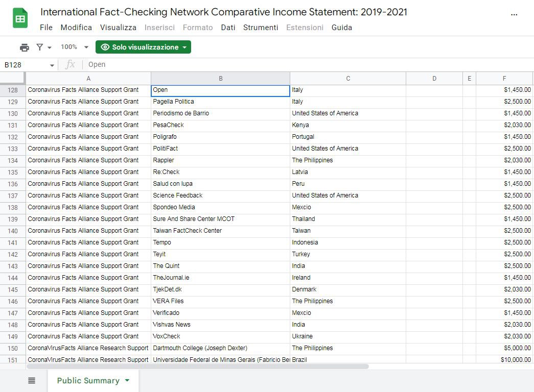Click cell Dartmouth College (Joseph Dexter)
The width and height of the screenshot is (534, 392).
[220, 348]
